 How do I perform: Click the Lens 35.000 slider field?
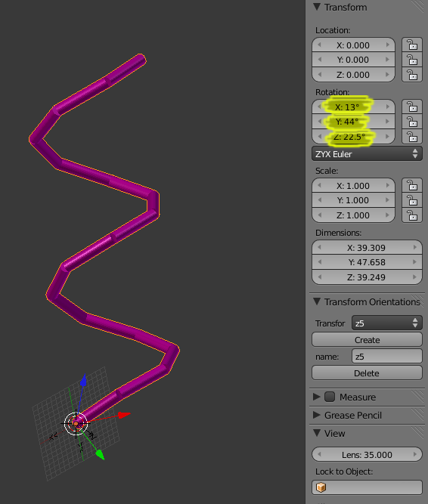(x=367, y=454)
